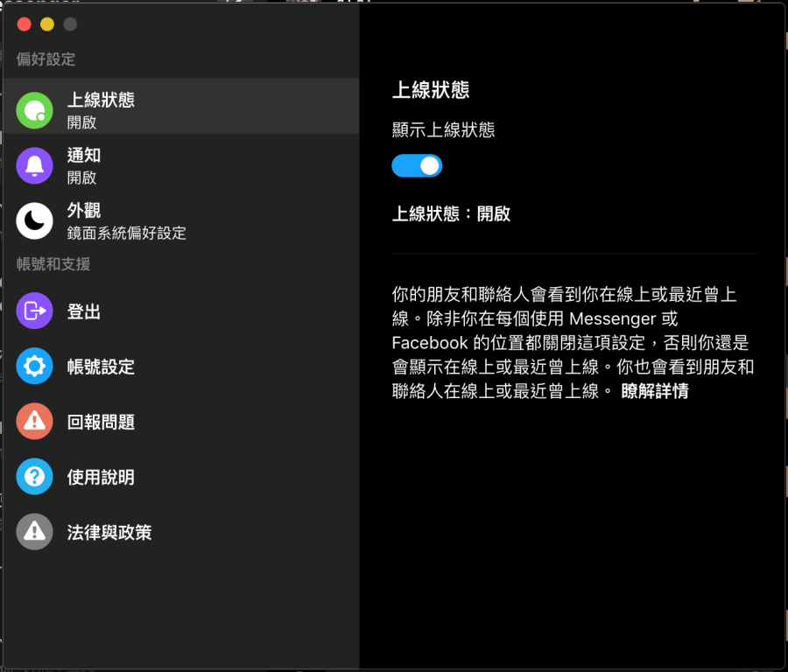Click the green 上線狀態 active status icon
Viewport: 788px width, 672px height.
35,110
